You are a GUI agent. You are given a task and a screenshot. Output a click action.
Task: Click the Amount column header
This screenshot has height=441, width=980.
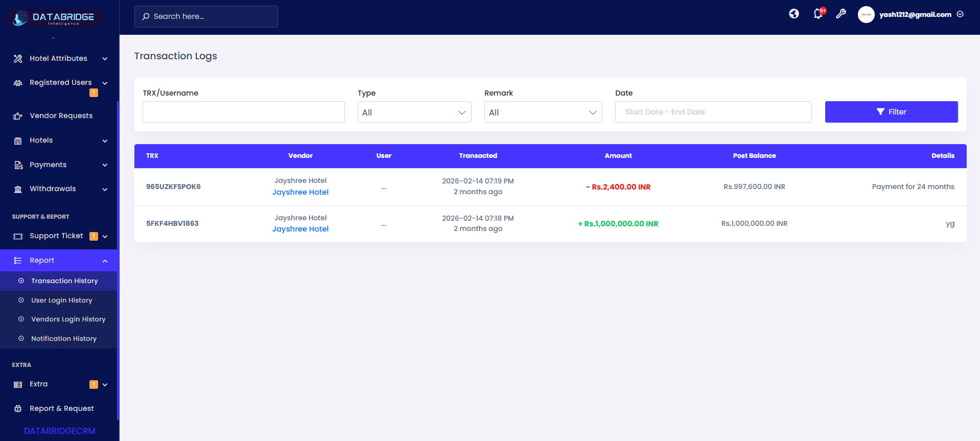pos(618,156)
